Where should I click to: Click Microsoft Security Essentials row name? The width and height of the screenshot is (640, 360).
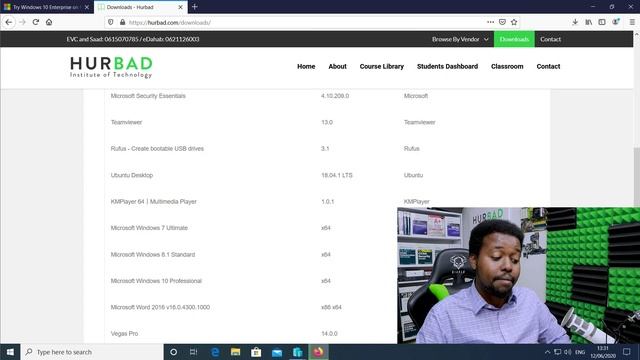(x=148, y=96)
